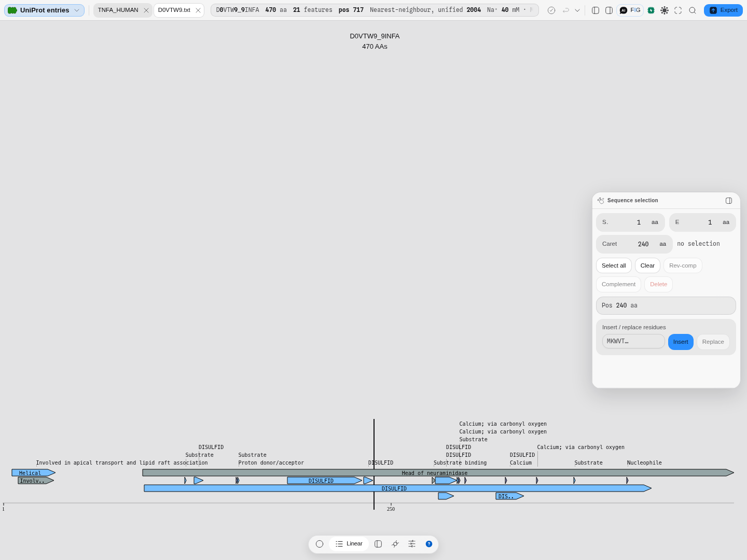Click the circular view icon in bottom toolbar
The width and height of the screenshot is (747, 560).
[320, 544]
